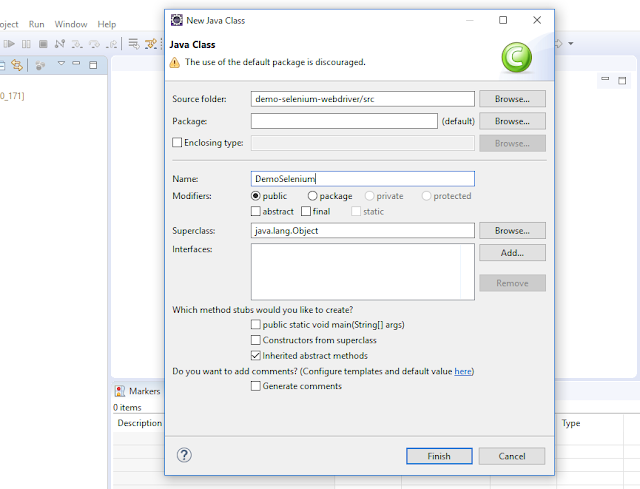Switch to the Markers tab
Screen dimensions: 640x489
coord(144,391)
